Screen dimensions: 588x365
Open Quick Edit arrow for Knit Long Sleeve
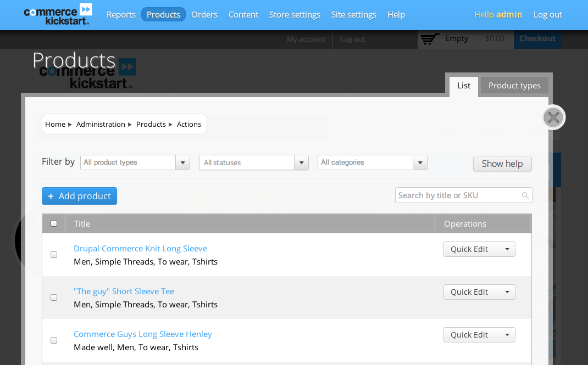tap(507, 249)
